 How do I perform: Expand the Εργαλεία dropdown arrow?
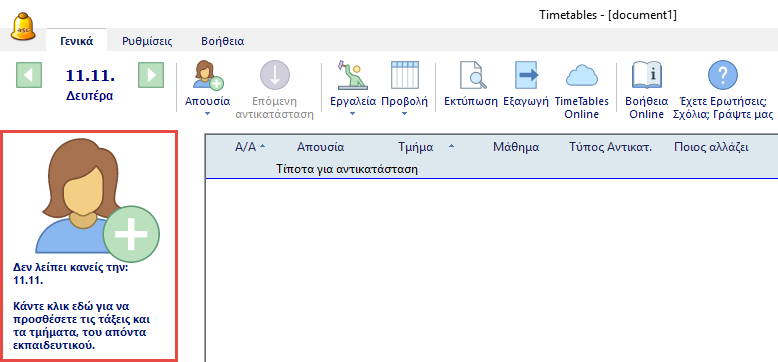[353, 114]
